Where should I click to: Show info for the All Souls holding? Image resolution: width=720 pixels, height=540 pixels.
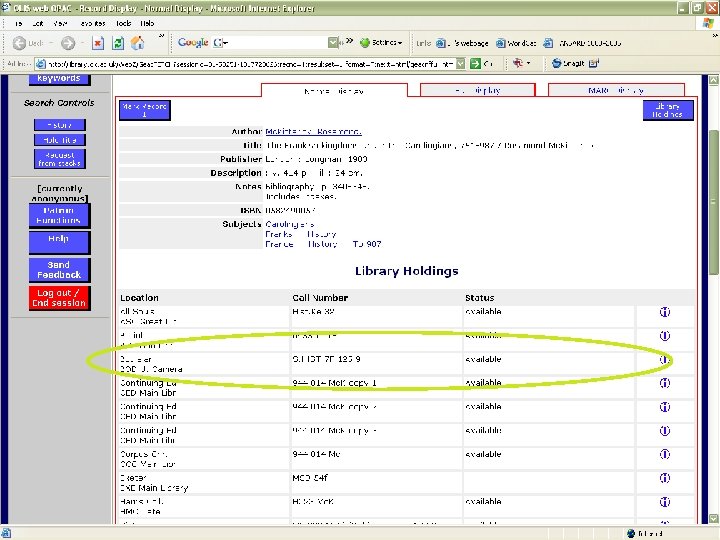click(x=664, y=312)
